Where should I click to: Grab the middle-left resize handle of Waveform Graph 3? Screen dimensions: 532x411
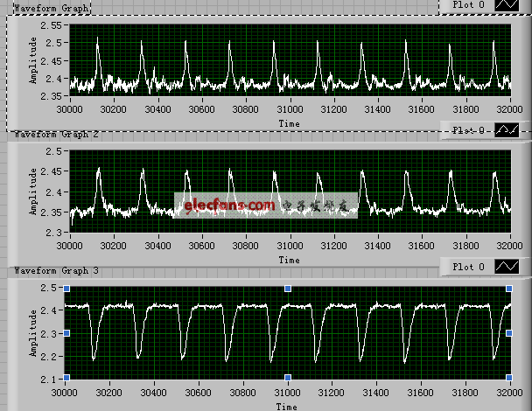(66, 333)
